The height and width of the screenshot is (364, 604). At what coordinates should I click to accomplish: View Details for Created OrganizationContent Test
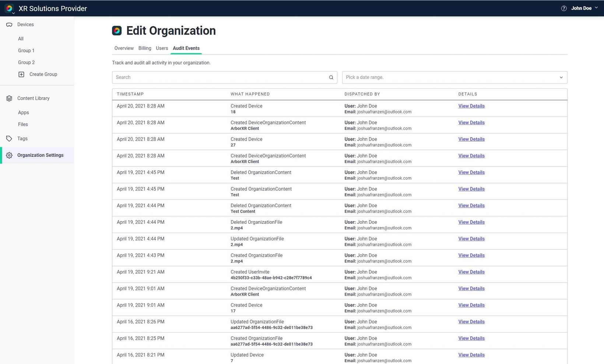tap(471, 189)
